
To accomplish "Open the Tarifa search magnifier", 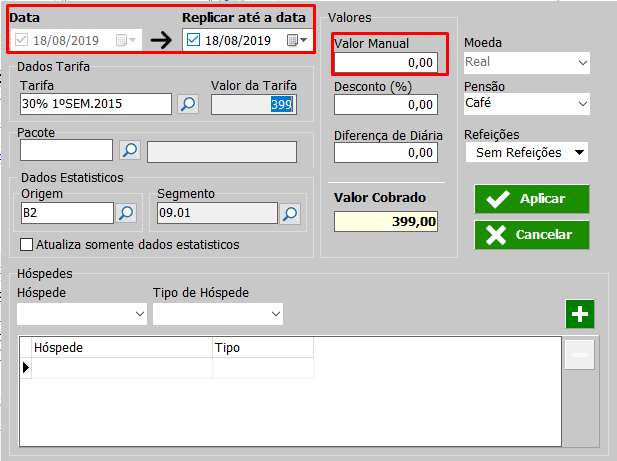I will pos(188,104).
